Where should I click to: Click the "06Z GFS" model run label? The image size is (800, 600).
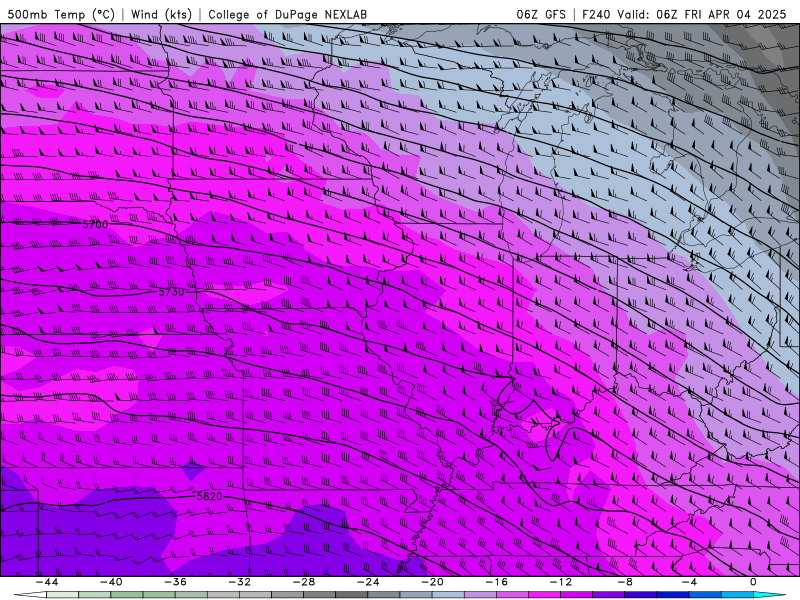(x=541, y=14)
